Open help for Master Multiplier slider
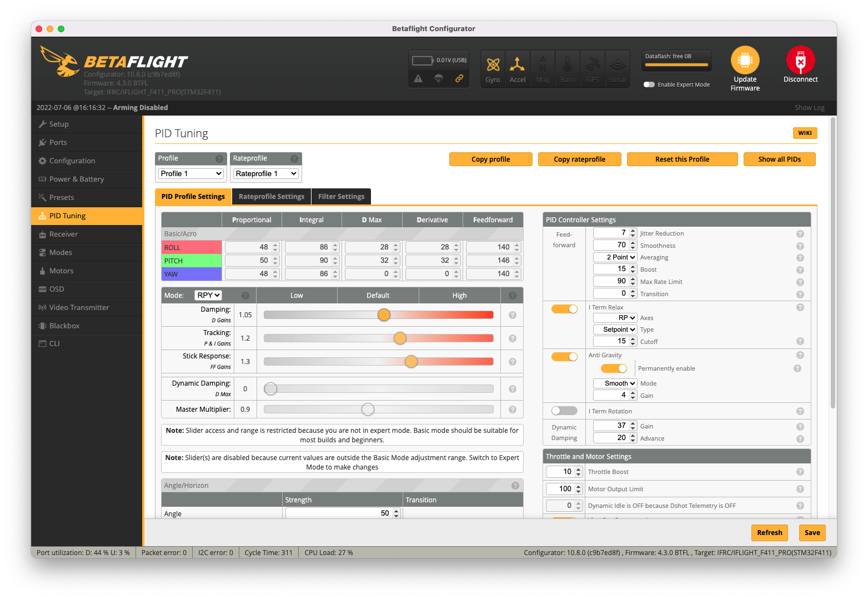Image resolution: width=868 pixels, height=599 pixels. (513, 410)
